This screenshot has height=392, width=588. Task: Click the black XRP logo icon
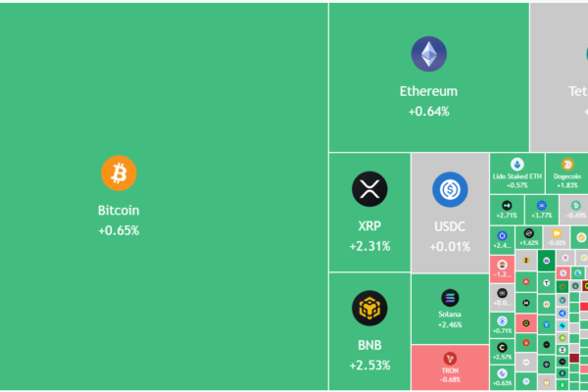tap(369, 188)
